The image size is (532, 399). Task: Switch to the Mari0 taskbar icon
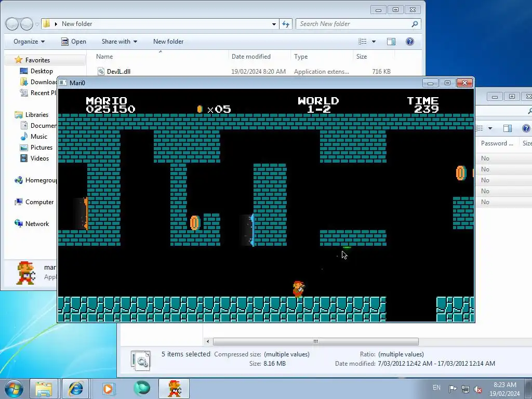coord(175,389)
